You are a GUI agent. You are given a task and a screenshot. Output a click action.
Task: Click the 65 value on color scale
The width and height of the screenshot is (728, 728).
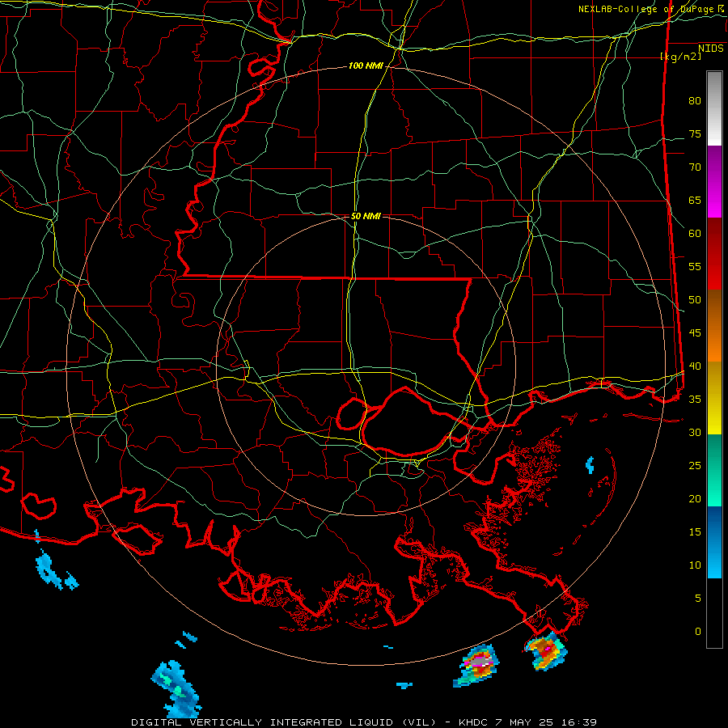pyautogui.click(x=695, y=201)
